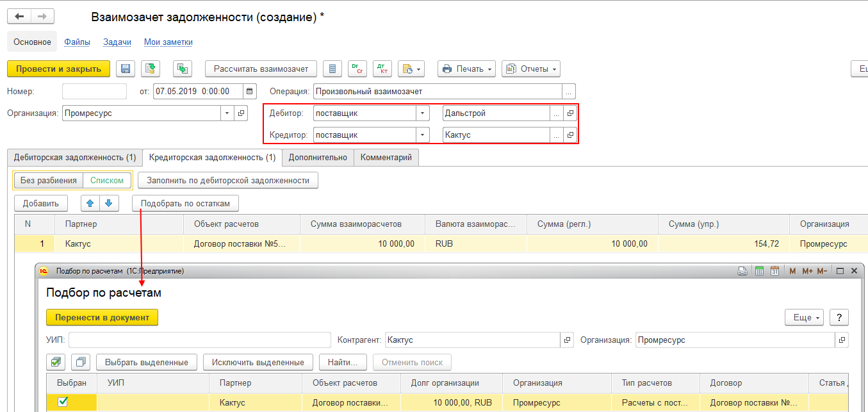The width and height of the screenshot is (868, 412).
Task: Toggle the Выбран checkbox for Кактус row
Action: (x=63, y=402)
